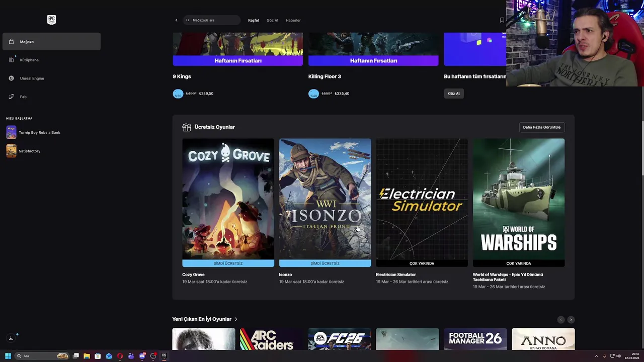Click the 9 Kings title
Viewport: 644px width, 362px height.
click(182, 76)
